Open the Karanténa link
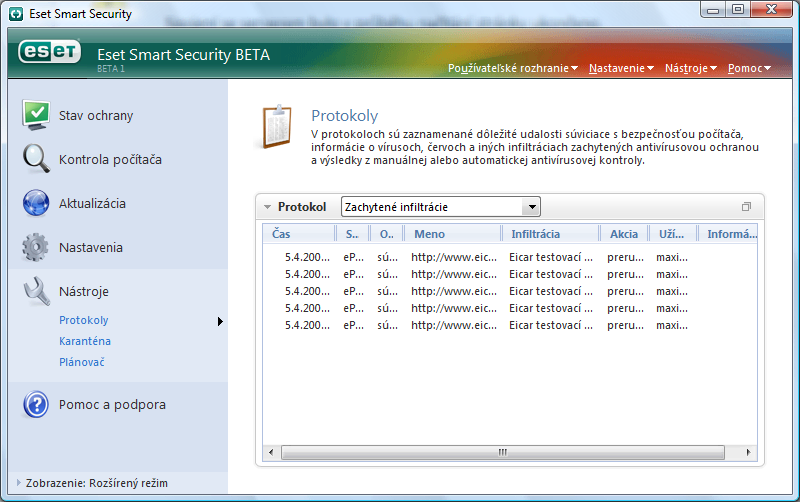800x502 pixels. (85, 341)
